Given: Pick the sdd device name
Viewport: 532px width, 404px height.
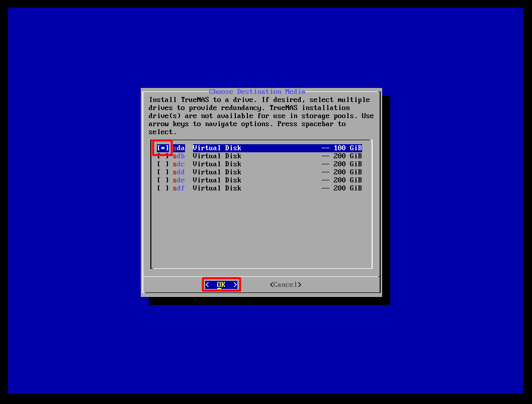Looking at the screenshot, I should click(x=179, y=172).
